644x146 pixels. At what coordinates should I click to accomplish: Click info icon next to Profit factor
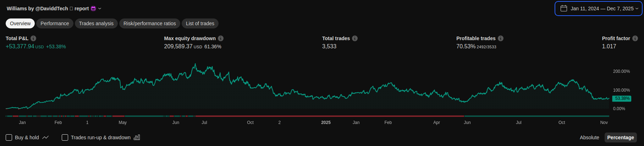635,38
